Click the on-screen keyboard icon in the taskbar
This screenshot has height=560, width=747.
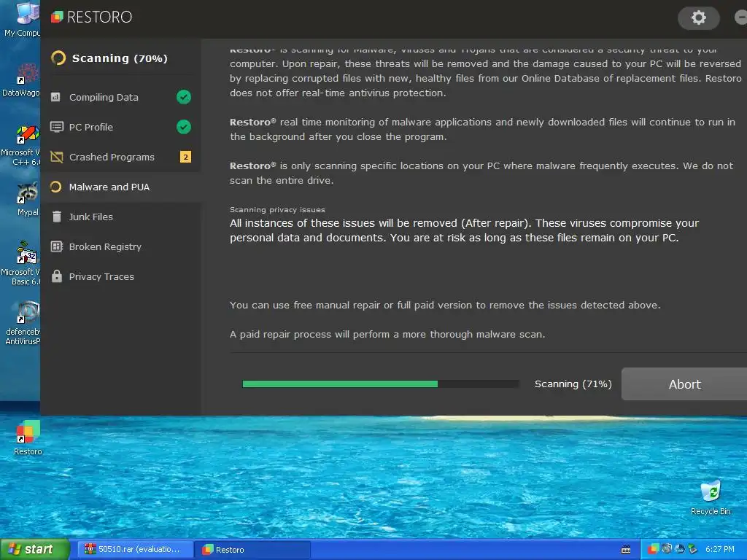626,550
